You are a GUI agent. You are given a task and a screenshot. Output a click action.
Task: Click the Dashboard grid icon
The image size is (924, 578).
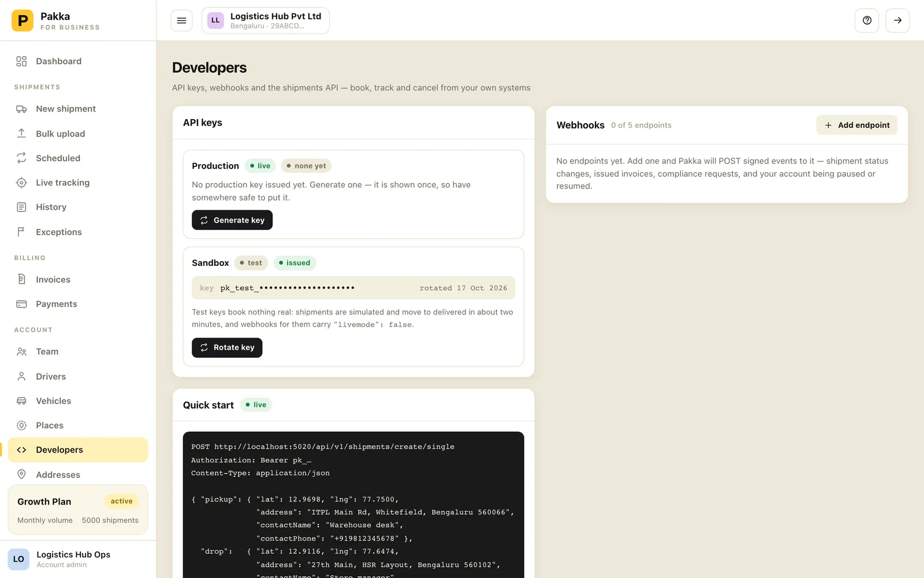(x=21, y=61)
